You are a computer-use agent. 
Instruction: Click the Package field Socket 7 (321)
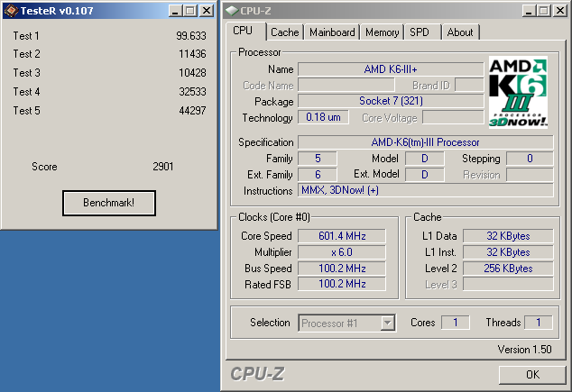[391, 101]
